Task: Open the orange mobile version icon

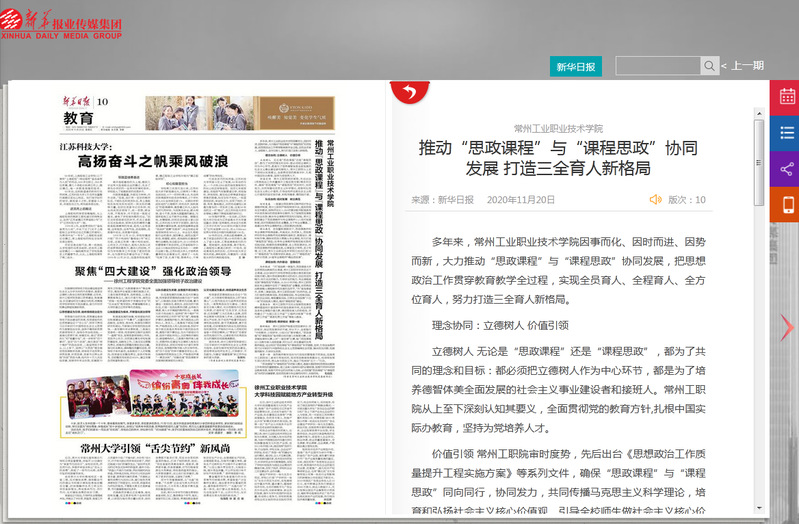Action: 786,205
